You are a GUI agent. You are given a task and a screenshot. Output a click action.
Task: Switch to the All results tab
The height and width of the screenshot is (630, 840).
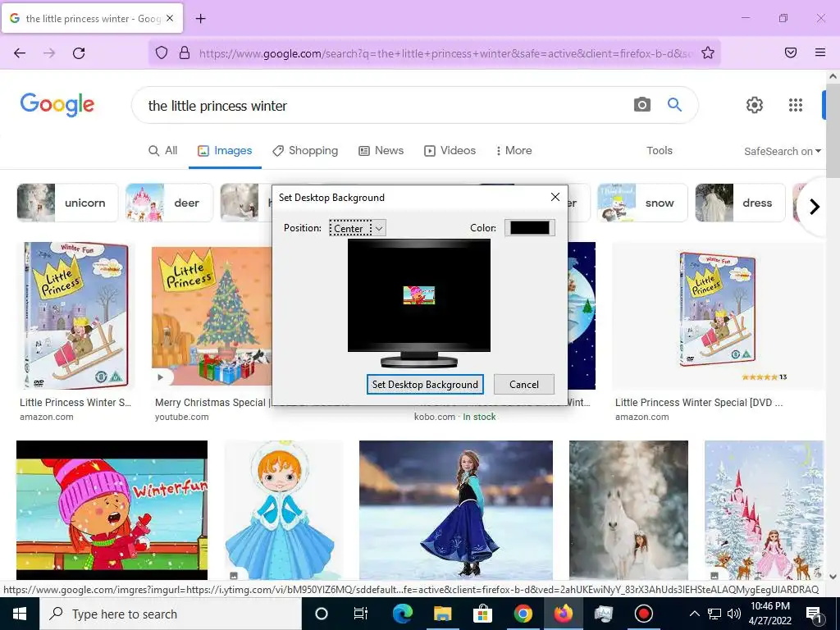point(162,151)
